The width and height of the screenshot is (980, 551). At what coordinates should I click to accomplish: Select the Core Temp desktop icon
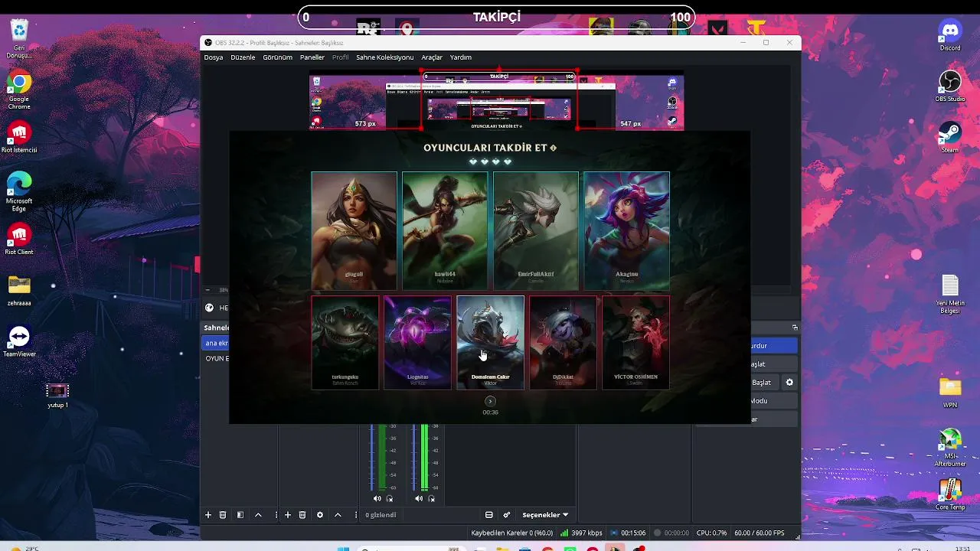click(950, 494)
